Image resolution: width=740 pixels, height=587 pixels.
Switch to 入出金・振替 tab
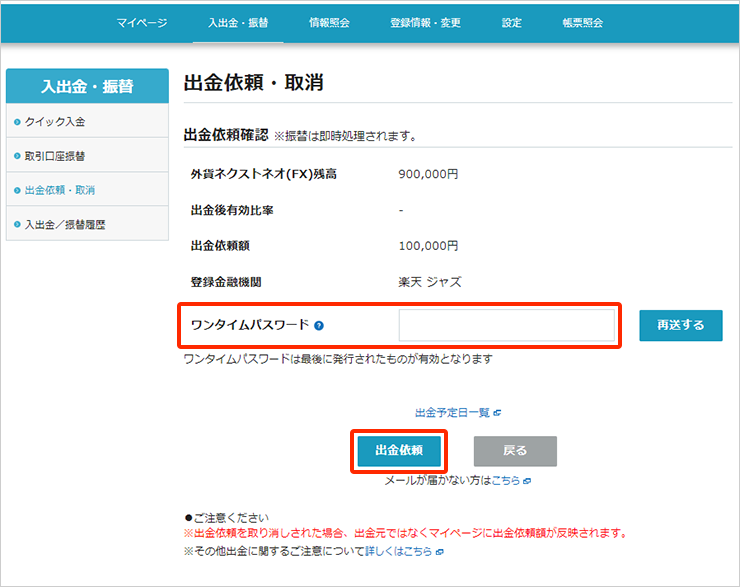point(238,22)
